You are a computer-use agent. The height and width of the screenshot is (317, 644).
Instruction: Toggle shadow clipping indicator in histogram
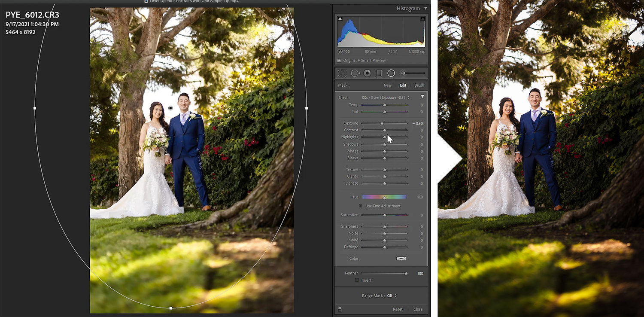point(340,19)
